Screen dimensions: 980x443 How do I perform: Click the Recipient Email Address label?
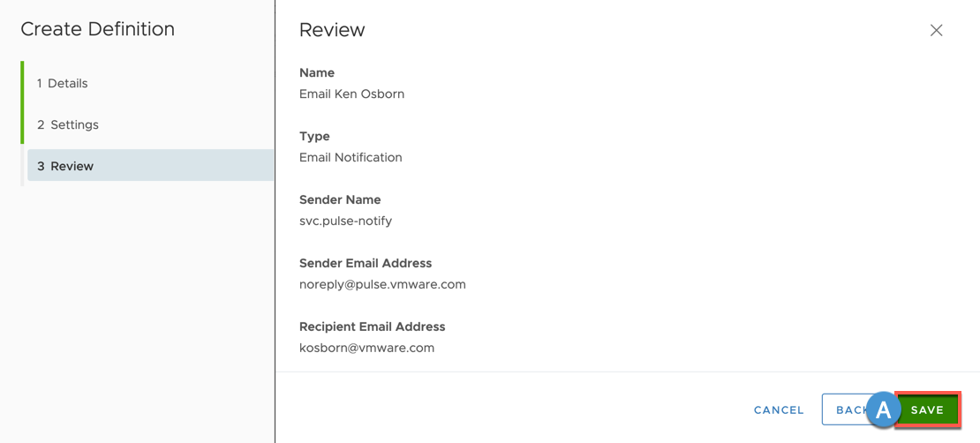(373, 327)
